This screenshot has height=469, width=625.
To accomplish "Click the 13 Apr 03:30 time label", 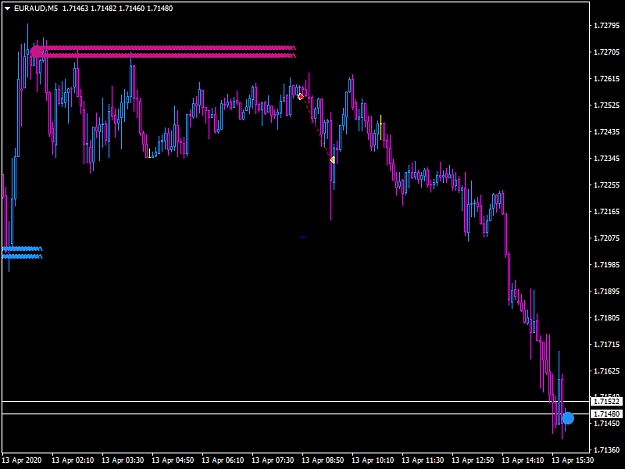I will point(123,460).
